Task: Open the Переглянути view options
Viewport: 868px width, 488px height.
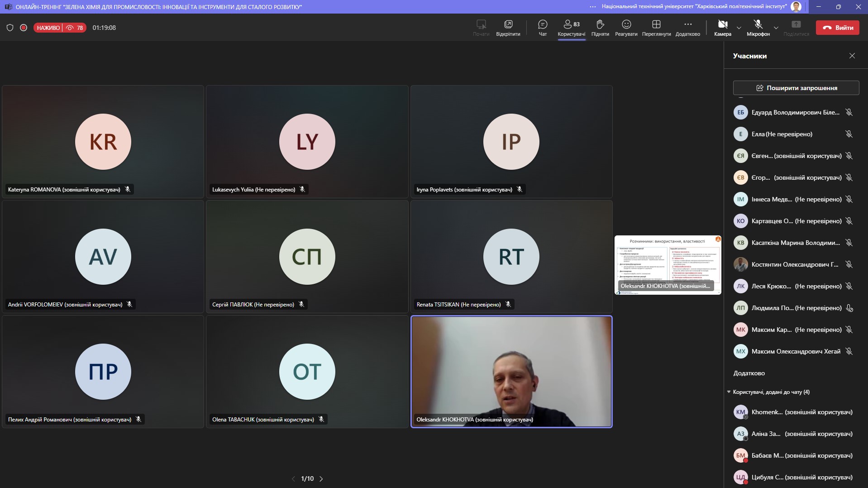Action: click(656, 27)
